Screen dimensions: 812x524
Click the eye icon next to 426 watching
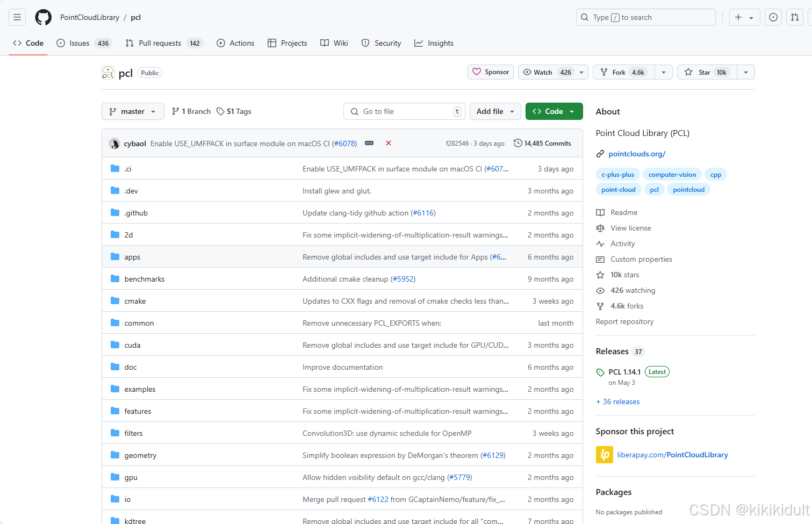tap(600, 291)
